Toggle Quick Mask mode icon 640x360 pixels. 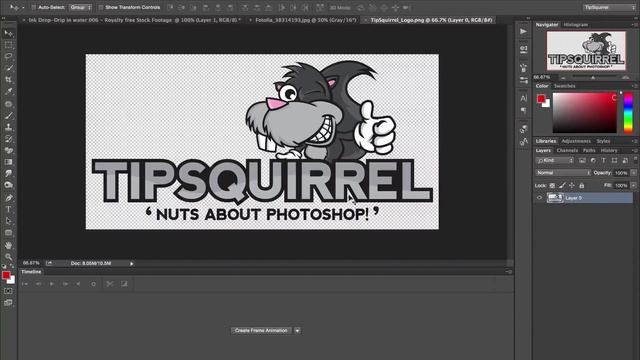pos(8,291)
